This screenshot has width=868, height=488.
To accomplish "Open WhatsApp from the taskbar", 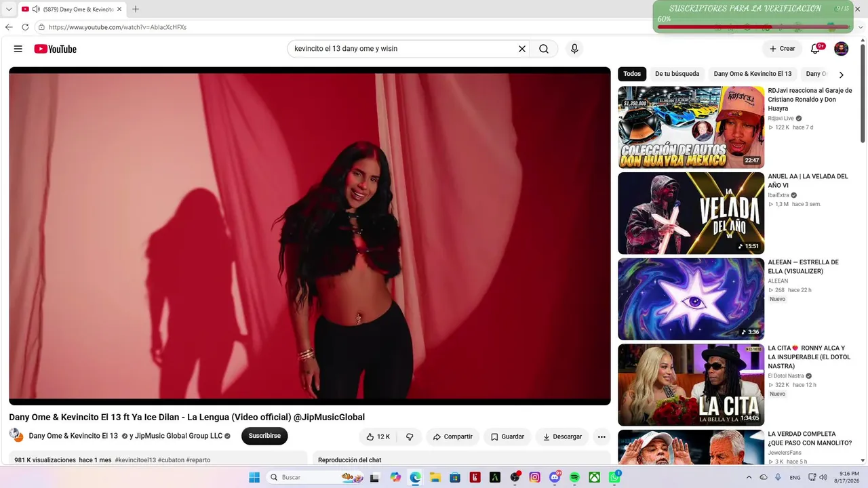I will (x=614, y=477).
